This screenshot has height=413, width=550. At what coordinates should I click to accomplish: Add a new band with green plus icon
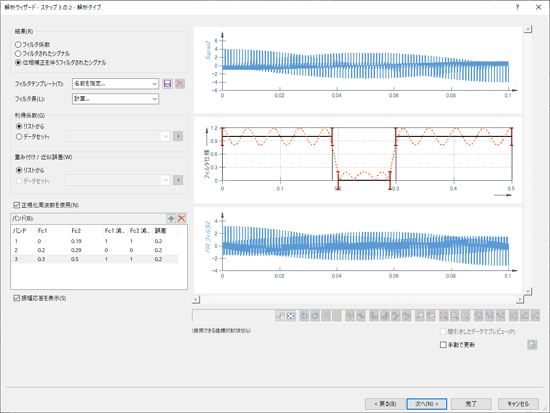171,218
